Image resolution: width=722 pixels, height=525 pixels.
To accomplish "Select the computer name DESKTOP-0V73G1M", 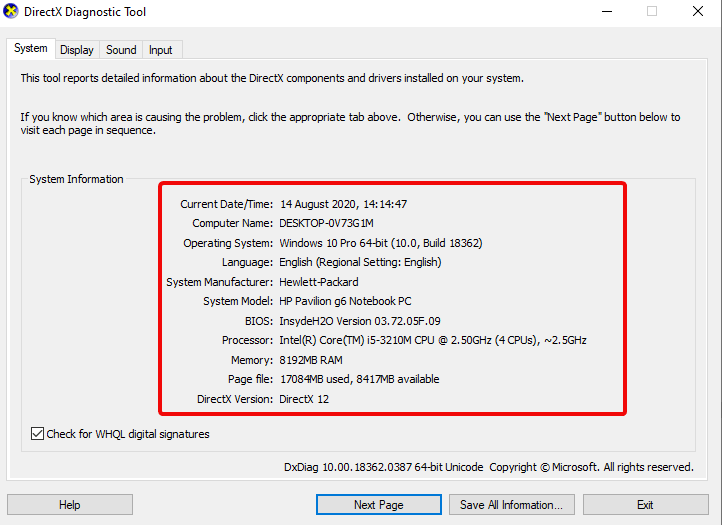I will (326, 223).
